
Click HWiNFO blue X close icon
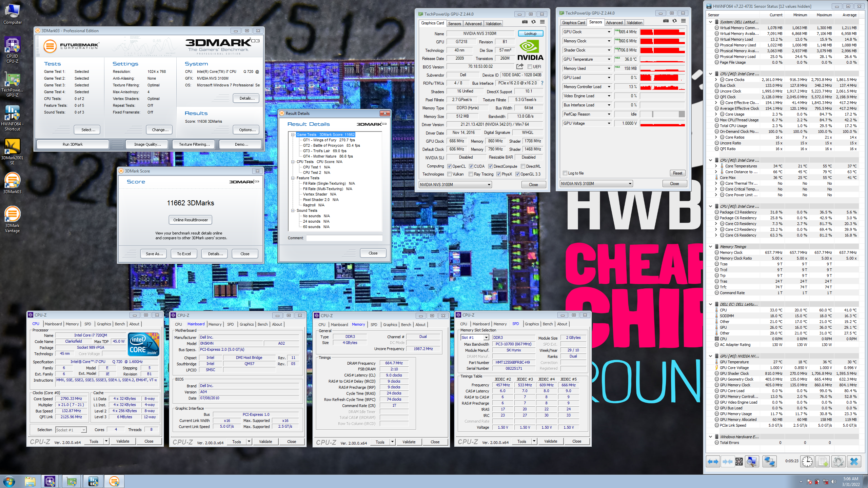click(854, 461)
